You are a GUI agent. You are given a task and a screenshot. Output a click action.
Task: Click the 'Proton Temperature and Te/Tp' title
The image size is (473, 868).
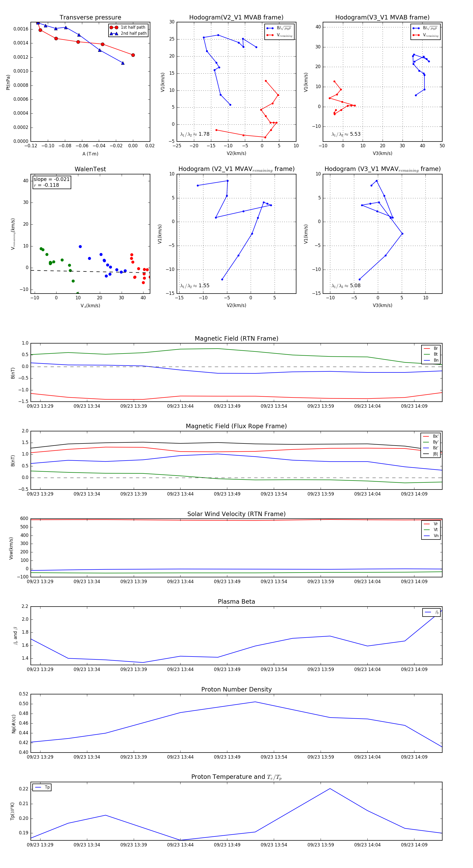[236, 777]
